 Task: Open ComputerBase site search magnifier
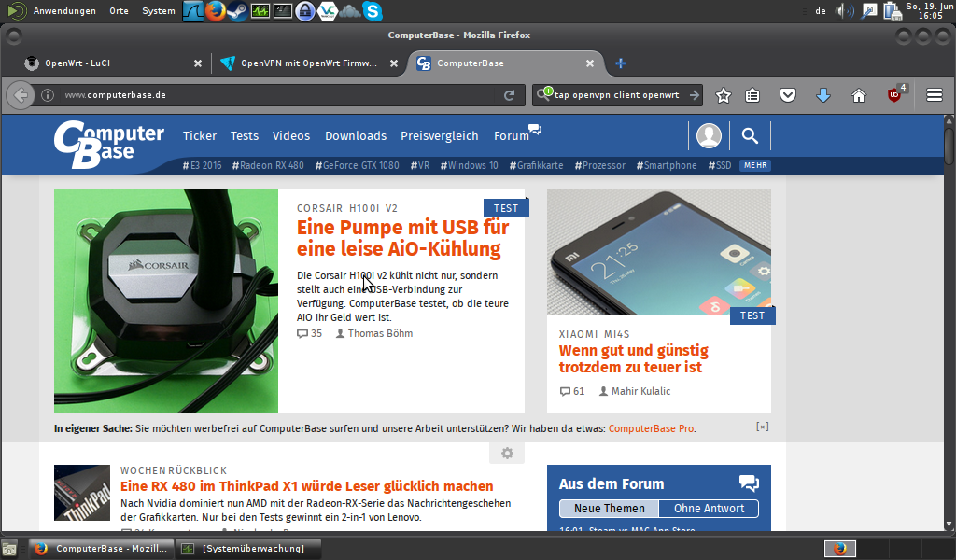[750, 136]
